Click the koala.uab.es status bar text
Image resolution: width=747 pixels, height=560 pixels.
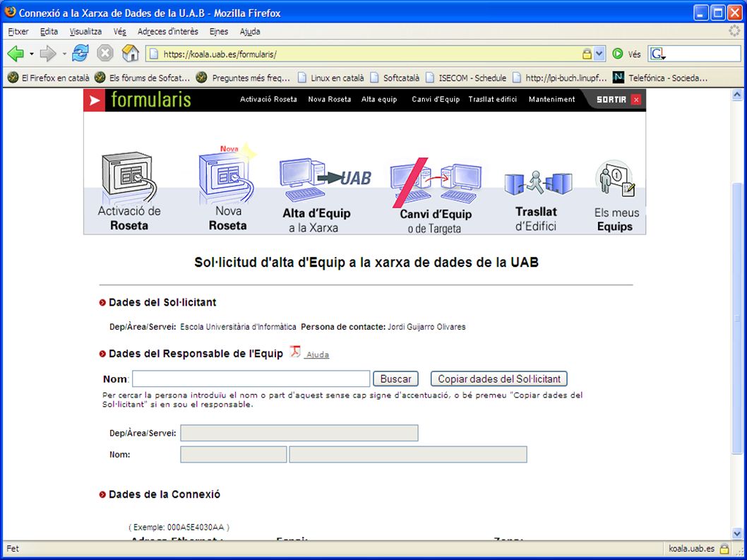[691, 549]
